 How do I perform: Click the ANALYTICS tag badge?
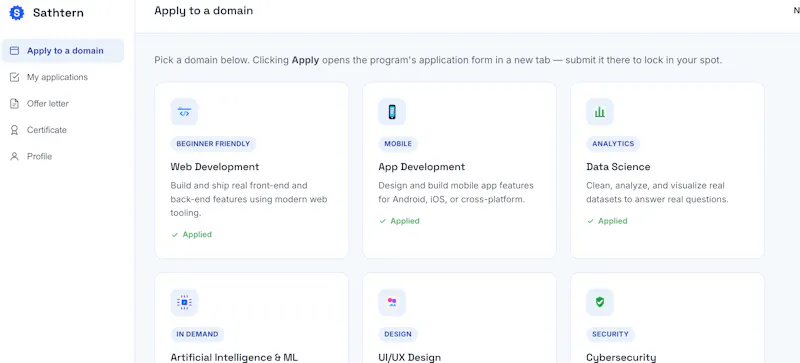(613, 144)
